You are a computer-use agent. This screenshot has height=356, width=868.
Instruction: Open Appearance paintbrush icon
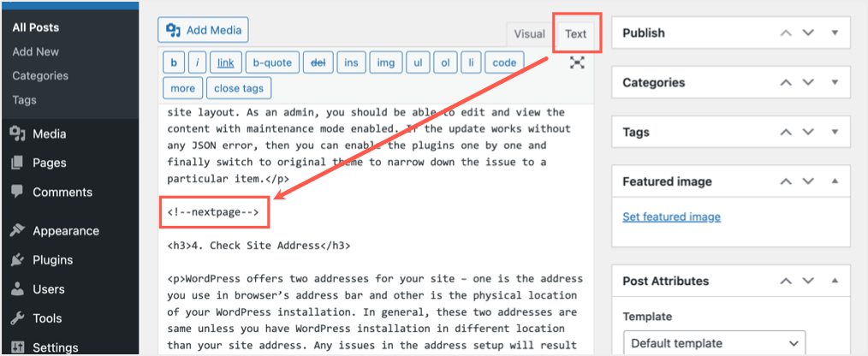17,230
